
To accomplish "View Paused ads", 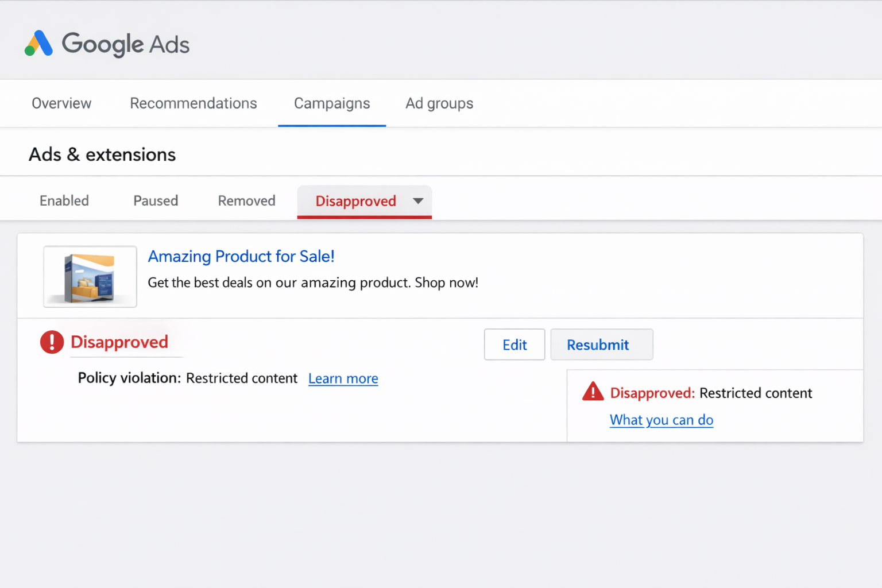I will click(x=155, y=200).
